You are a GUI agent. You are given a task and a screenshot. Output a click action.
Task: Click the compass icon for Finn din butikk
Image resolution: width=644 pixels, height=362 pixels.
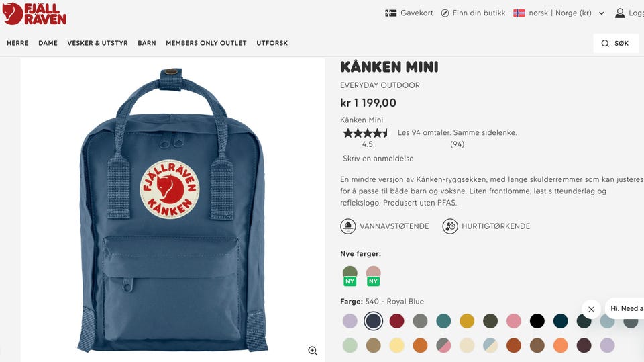point(445,13)
